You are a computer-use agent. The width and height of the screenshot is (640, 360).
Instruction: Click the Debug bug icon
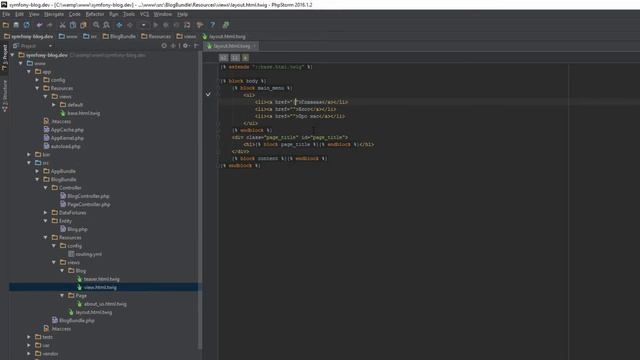tap(166, 25)
